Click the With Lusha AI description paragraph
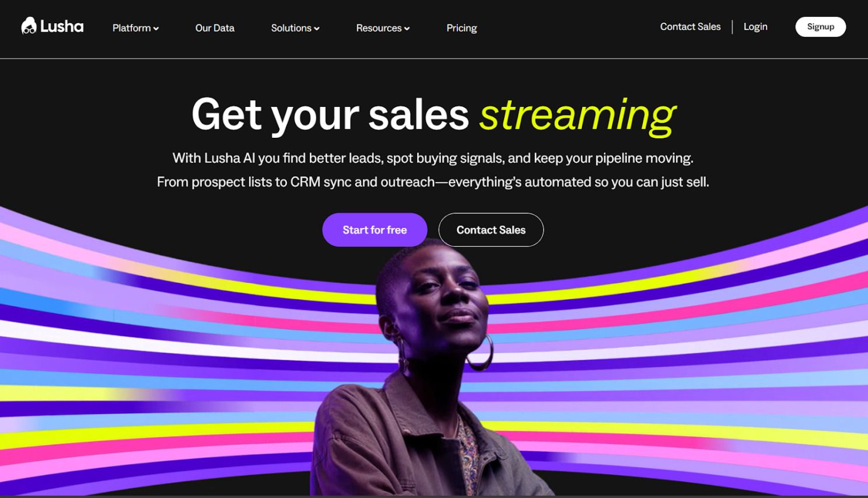This screenshot has width=868, height=498. pyautogui.click(x=433, y=170)
